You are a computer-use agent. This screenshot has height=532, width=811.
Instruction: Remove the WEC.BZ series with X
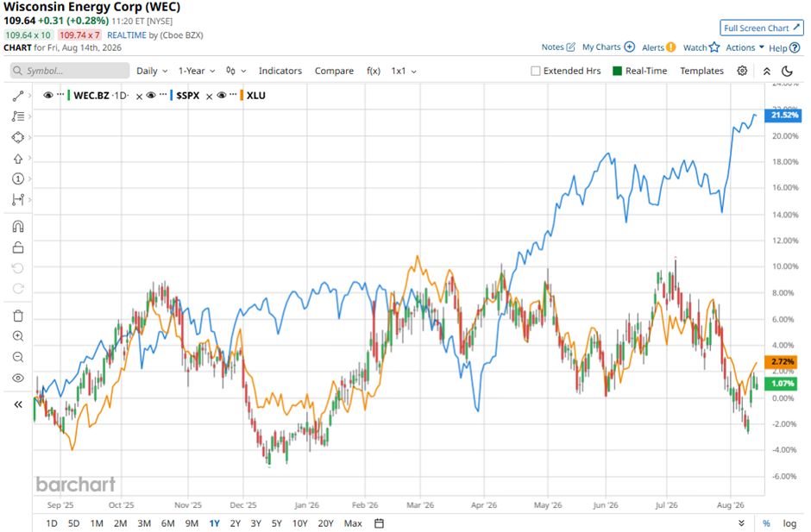139,97
